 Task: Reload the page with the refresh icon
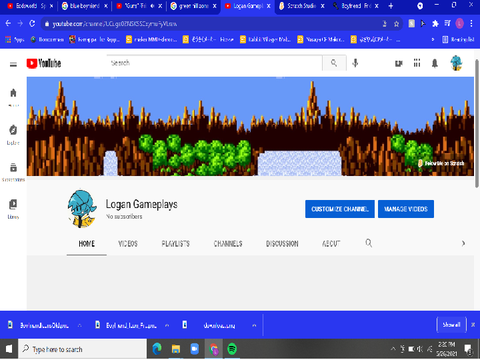pos(32,23)
